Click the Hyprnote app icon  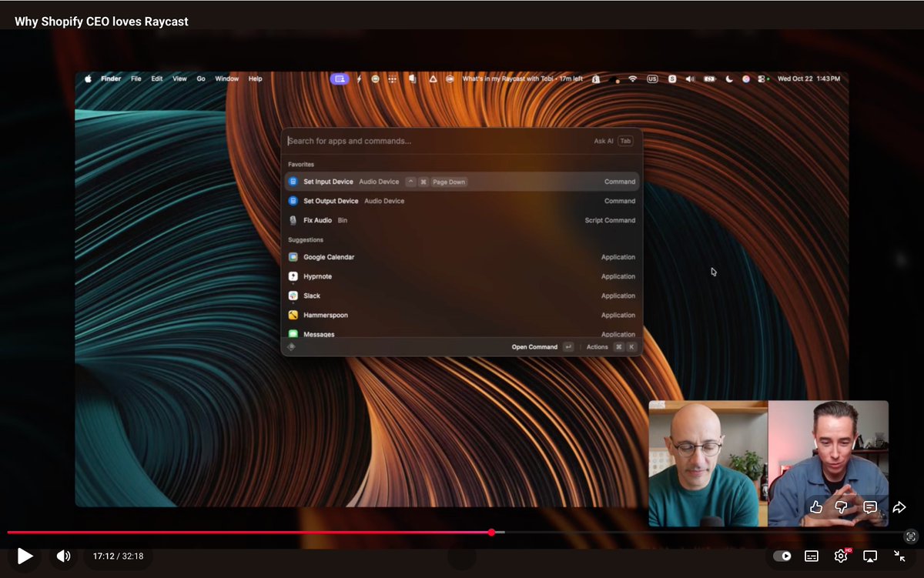click(293, 276)
